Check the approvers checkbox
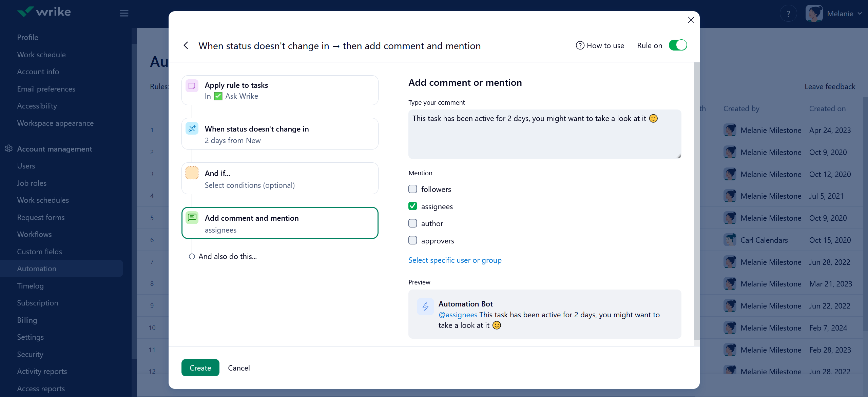This screenshot has width=868, height=397. (412, 240)
